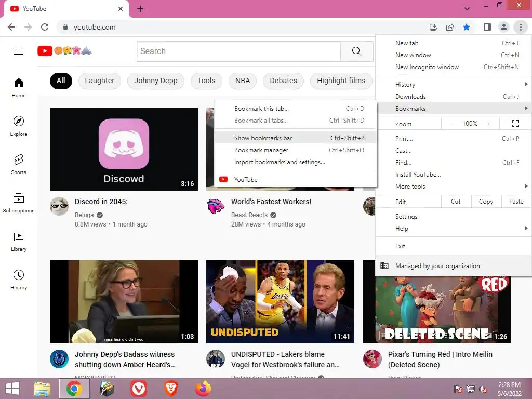
Task: Click Copy in Edit row
Action: tap(486, 202)
